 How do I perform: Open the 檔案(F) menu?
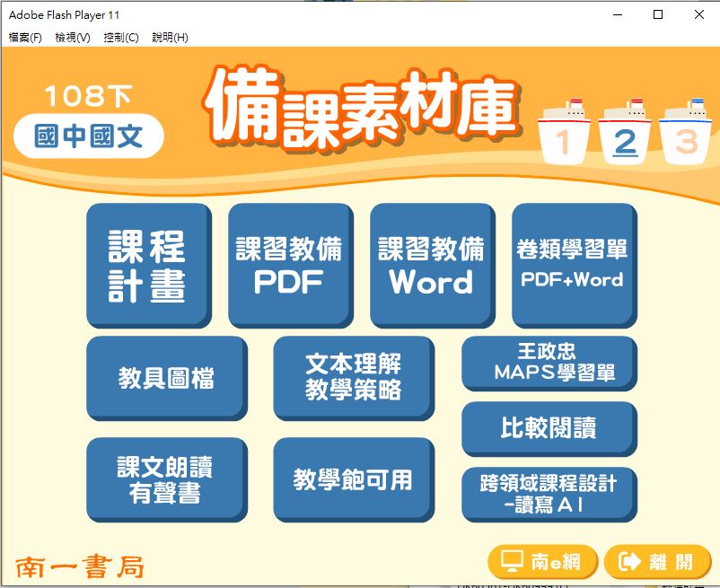click(25, 38)
